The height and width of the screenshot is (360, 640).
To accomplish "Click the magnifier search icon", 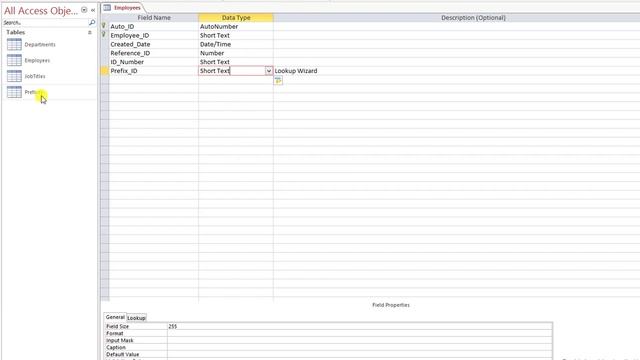I will pyautogui.click(x=92, y=23).
